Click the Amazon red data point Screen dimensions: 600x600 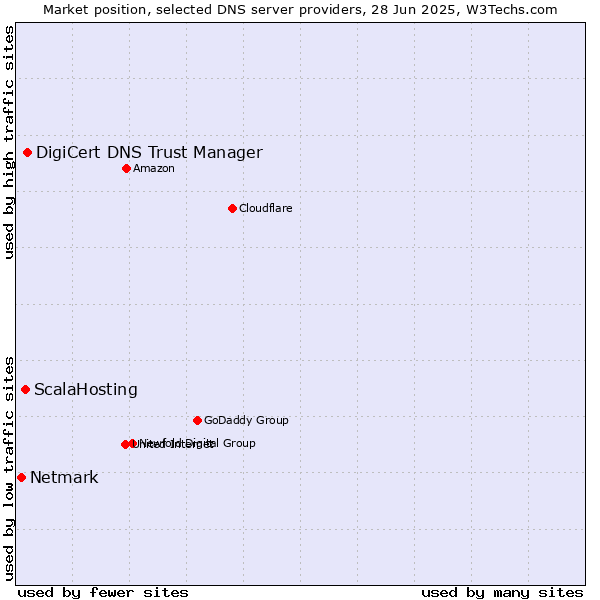point(127,169)
